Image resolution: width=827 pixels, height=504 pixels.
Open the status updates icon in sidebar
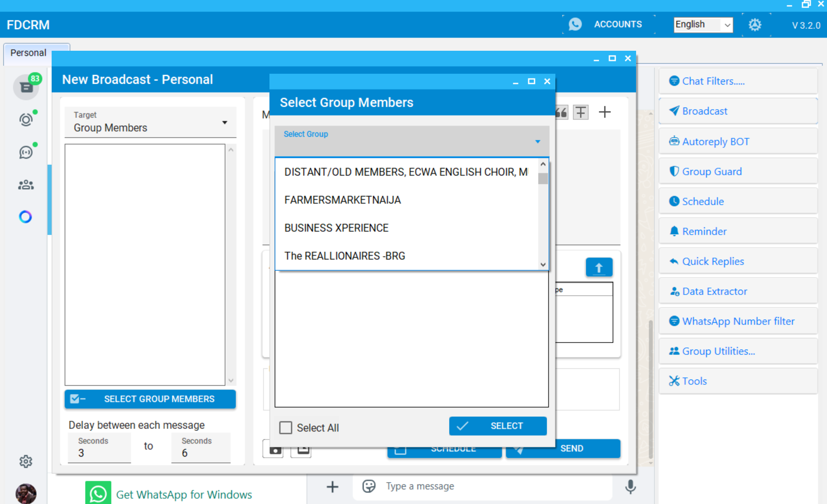[x=26, y=120]
